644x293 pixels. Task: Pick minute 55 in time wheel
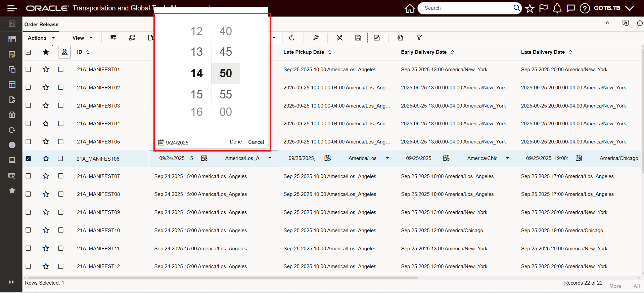pyautogui.click(x=226, y=94)
